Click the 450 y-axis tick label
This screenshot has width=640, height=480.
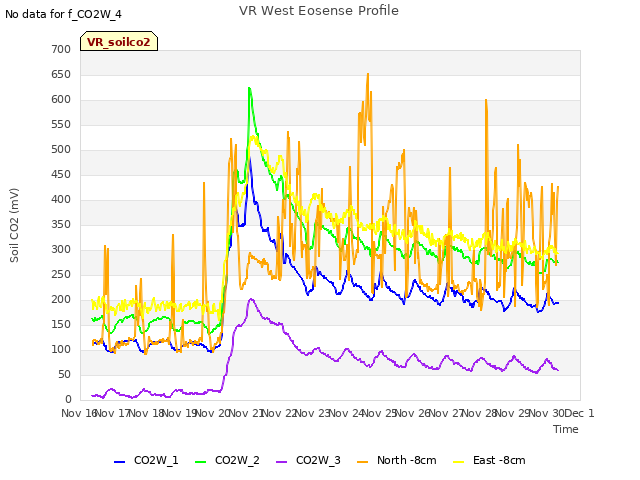point(61,175)
